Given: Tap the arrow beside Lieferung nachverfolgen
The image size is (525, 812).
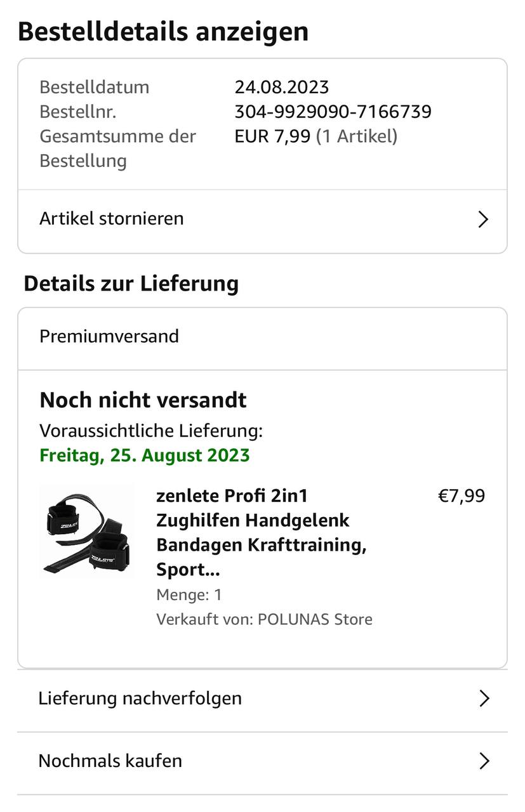Looking at the screenshot, I should point(484,699).
